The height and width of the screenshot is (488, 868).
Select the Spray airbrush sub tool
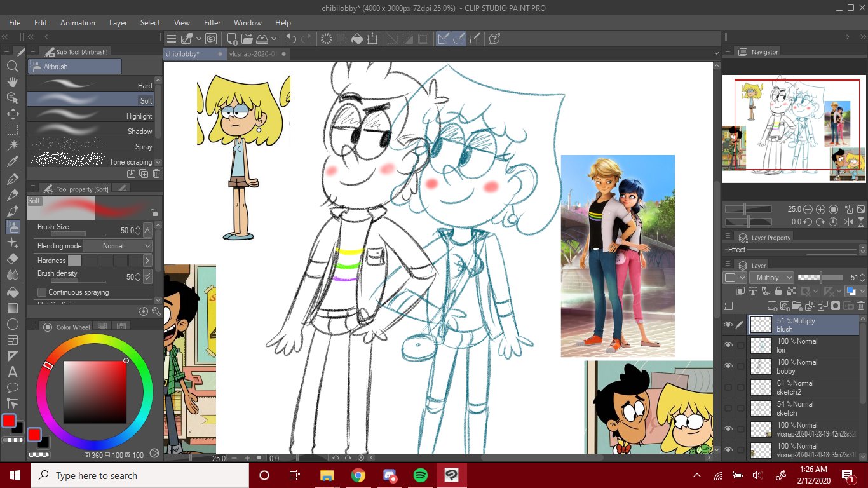click(91, 146)
